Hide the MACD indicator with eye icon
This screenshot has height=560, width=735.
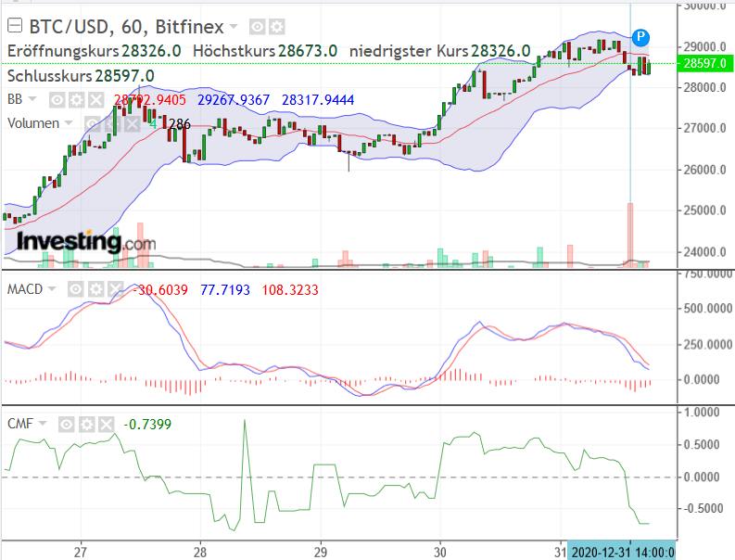point(75,289)
